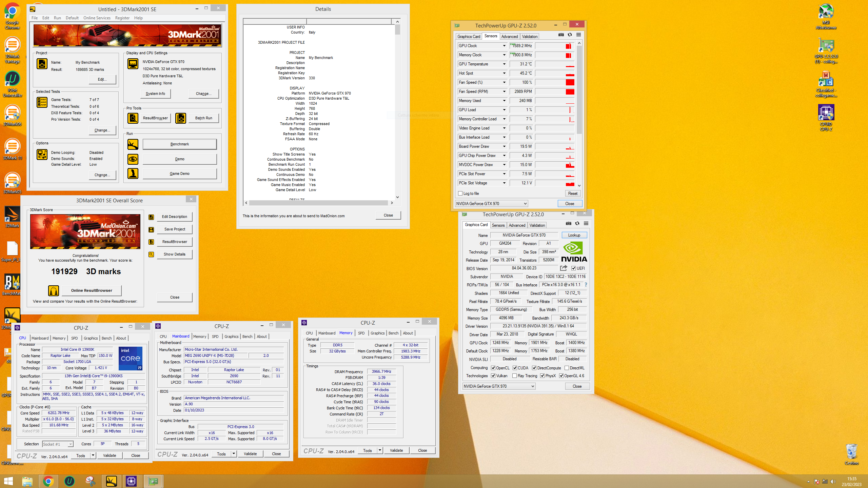
Task: Open the Cestino recycle bin
Action: [x=851, y=454]
